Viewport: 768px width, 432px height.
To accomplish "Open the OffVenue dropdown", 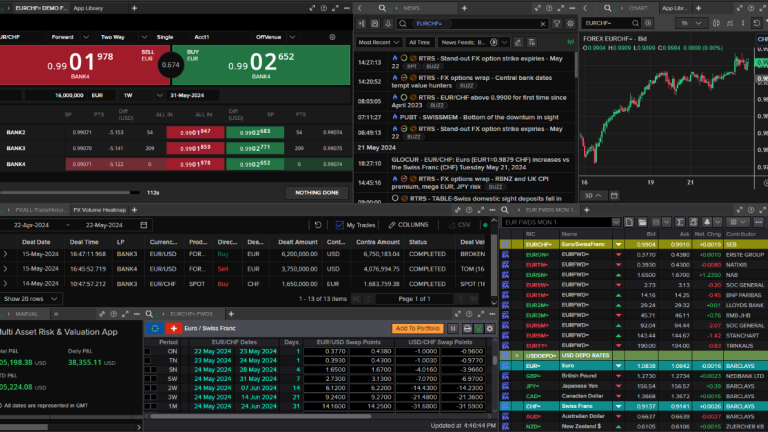I will [x=292, y=37].
